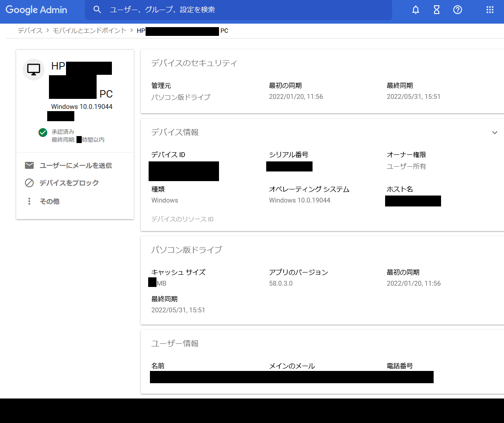Click the desktop monitor device icon

[x=33, y=69]
